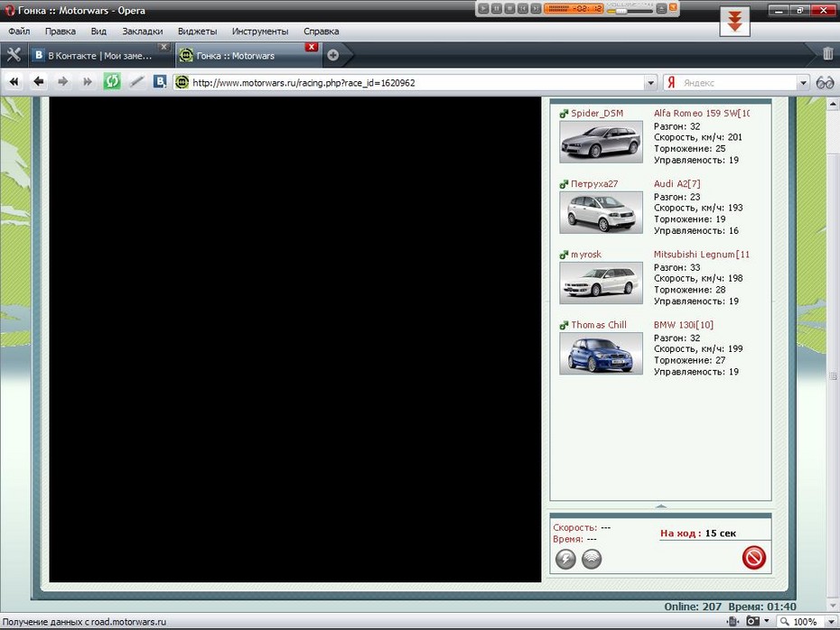
Task: Go forward with the right arrow button
Action: pos(62,82)
